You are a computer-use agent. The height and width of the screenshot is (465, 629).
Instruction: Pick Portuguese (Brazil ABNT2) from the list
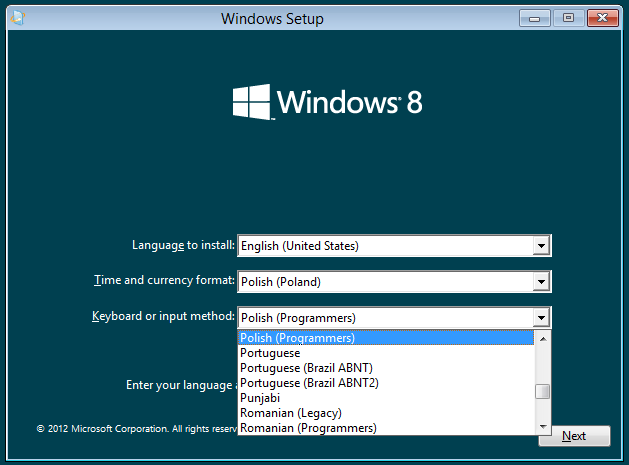click(x=309, y=383)
